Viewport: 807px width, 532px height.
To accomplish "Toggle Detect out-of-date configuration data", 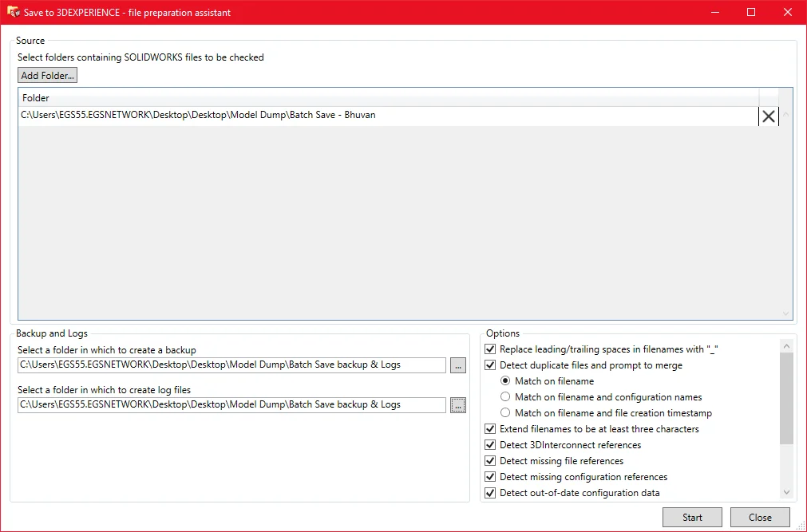I will (490, 492).
